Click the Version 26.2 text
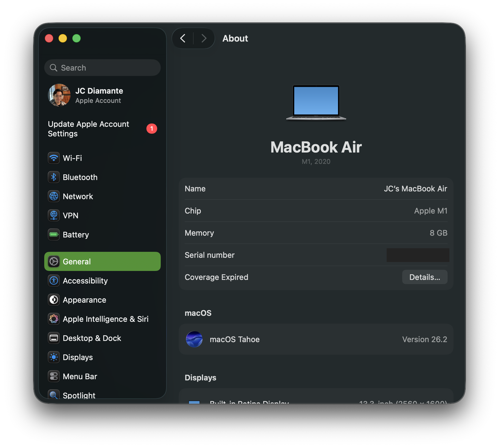Screen dimensions: 499x448 425,339
